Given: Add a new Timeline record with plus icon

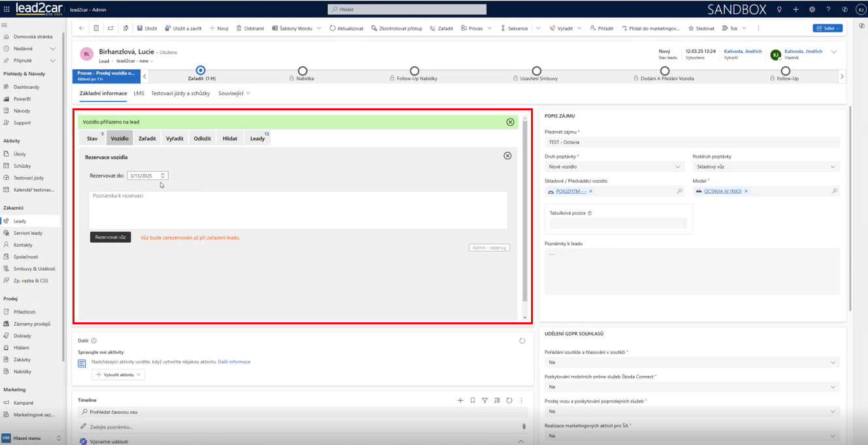Looking at the screenshot, I should pyautogui.click(x=460, y=401).
